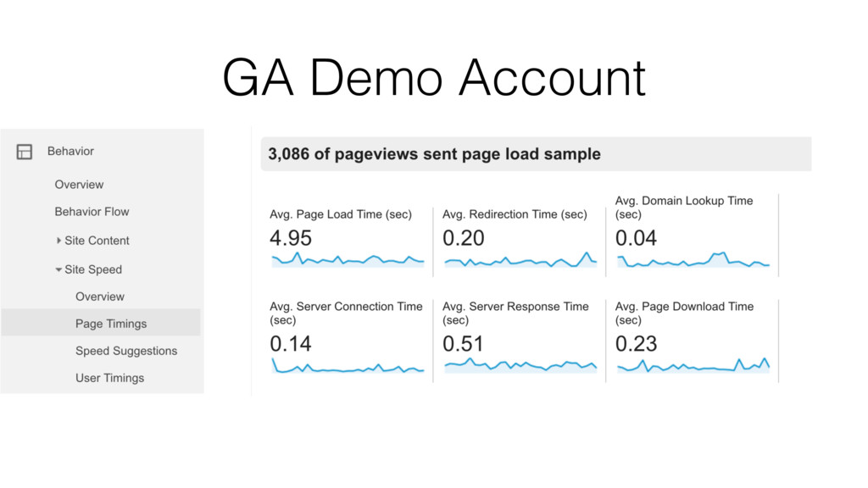Select the Site Content item
This screenshot has width=868, height=488.
(97, 240)
